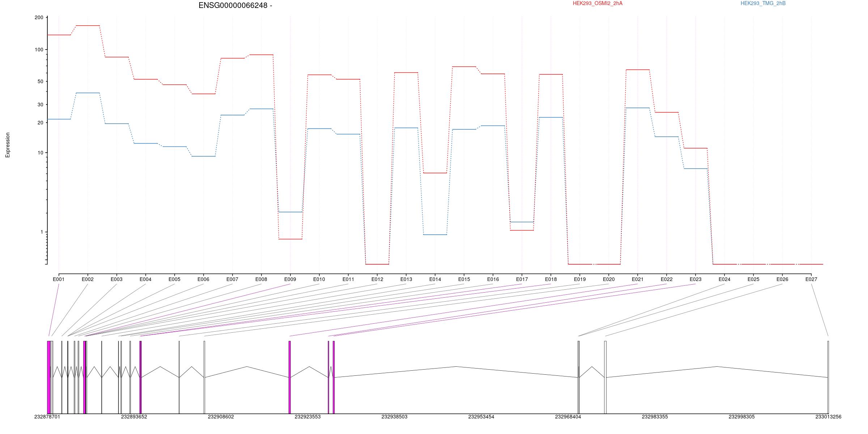Click genomic coordinate 232893652
This screenshot has width=868, height=434.
(134, 417)
